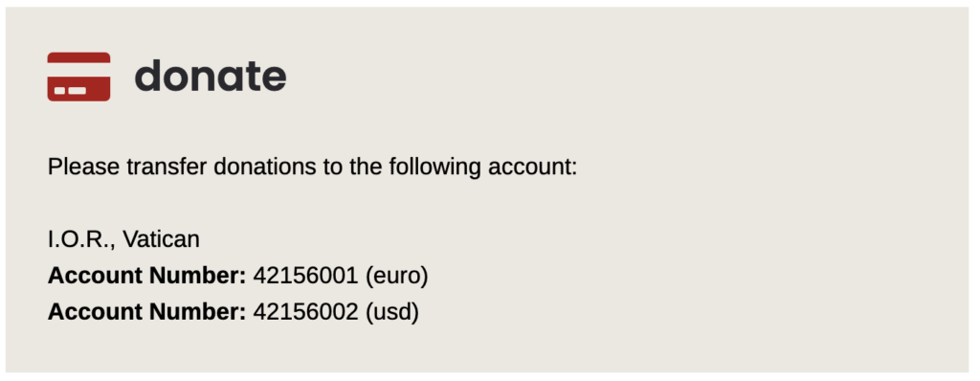Click the top stripe of the card icon
Viewport: 980px width, 381px height.
click(x=78, y=57)
